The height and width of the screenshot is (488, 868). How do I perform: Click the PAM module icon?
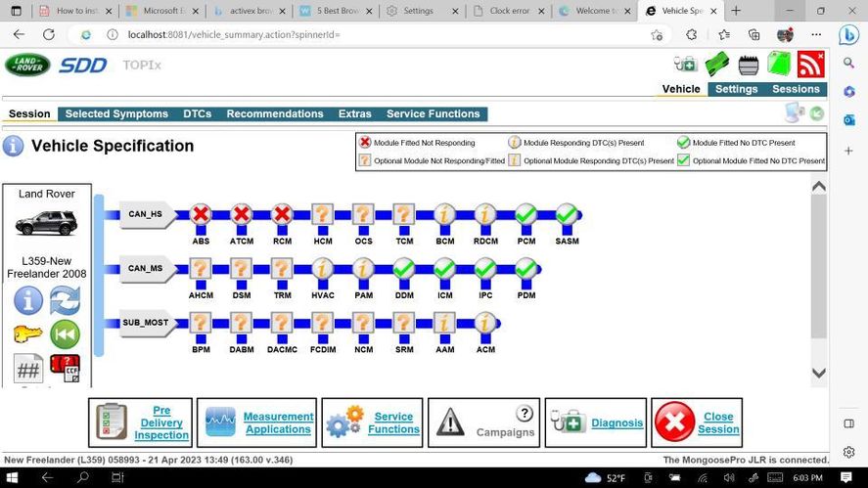[364, 269]
